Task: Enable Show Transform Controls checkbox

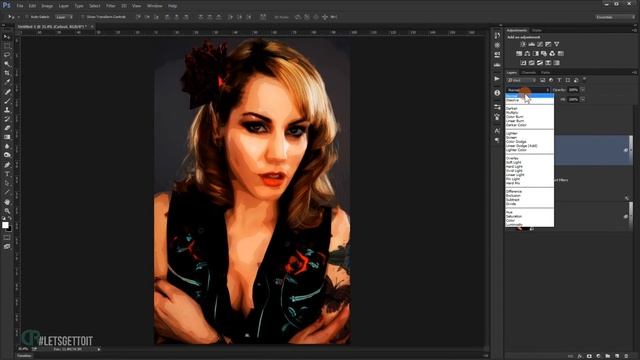Action: 82,17
